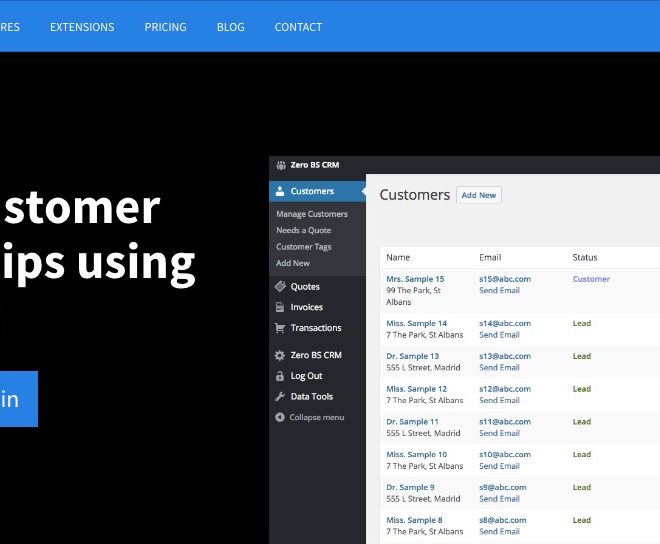Click the Quotes sidebar label
Viewport: 660px width, 544px height.
[305, 287]
